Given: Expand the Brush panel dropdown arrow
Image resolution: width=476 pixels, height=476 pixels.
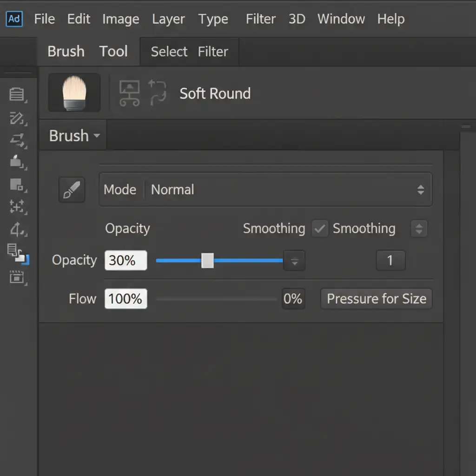Looking at the screenshot, I should (97, 136).
